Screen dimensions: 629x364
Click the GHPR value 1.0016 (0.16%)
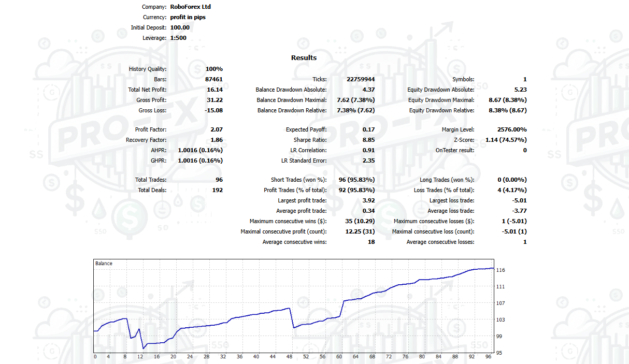pos(201,161)
